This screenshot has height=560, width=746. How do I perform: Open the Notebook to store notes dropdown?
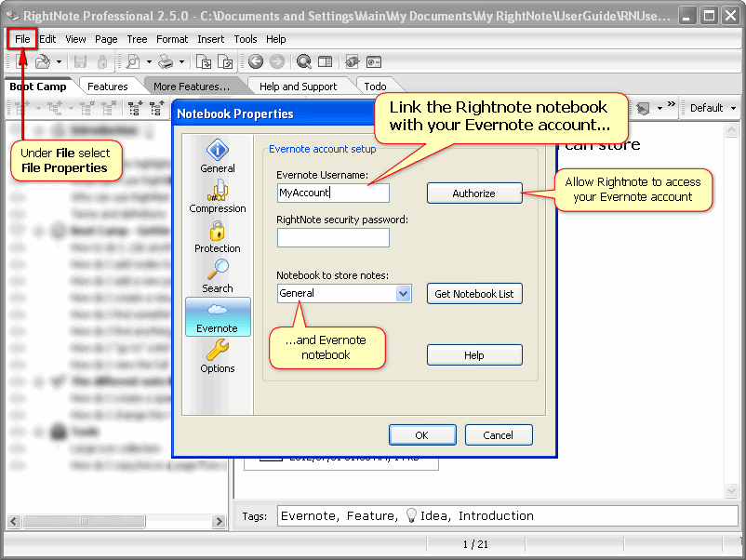pyautogui.click(x=403, y=293)
